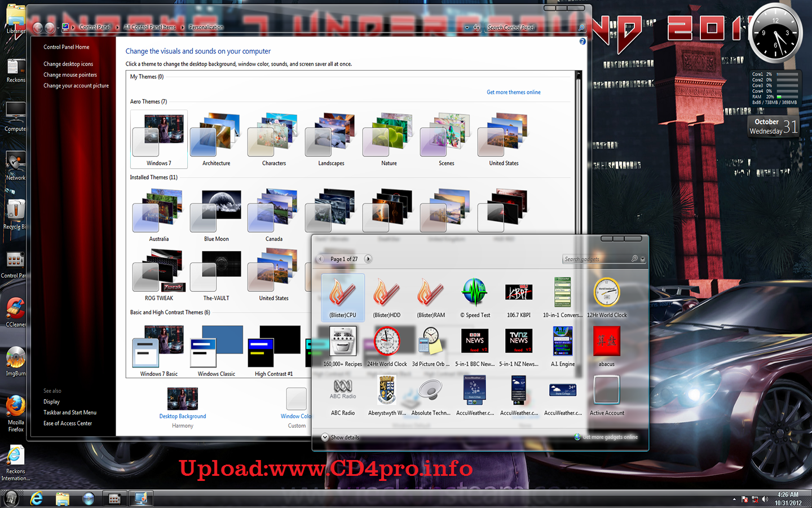Pick the 3d Picture Orb gadget
812x508 pixels.
pyautogui.click(x=431, y=347)
